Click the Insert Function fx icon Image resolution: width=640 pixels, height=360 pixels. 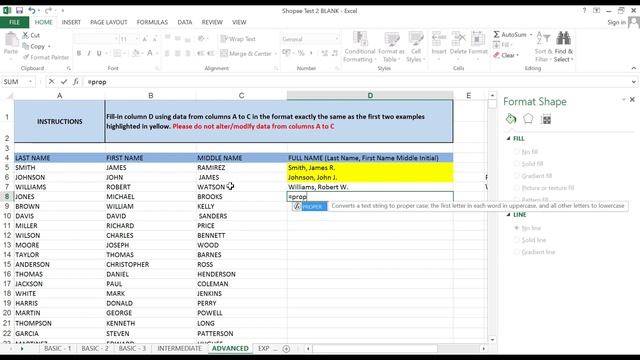(x=76, y=82)
